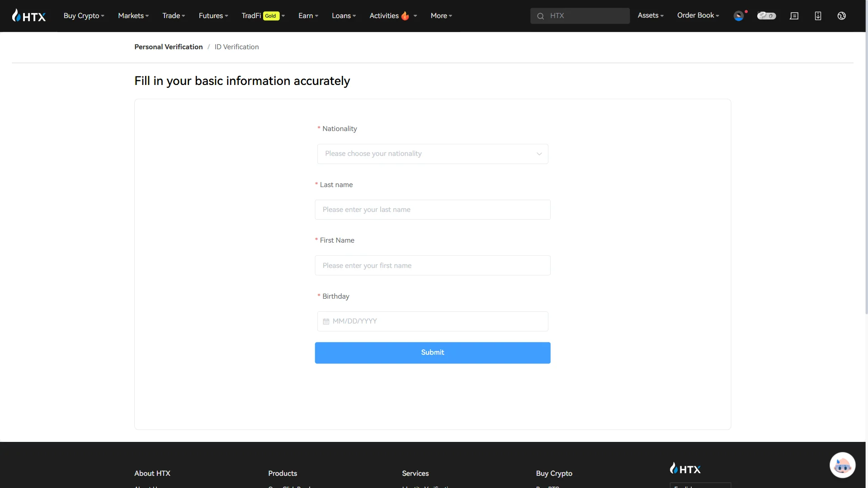Click the calendar icon in Birthday field
Screen dimensions: 868x488
point(326,321)
